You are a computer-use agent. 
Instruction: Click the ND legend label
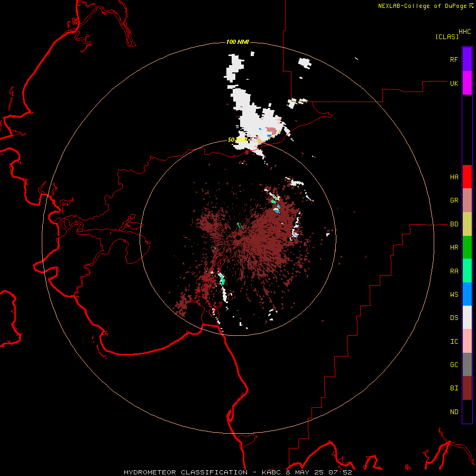coord(454,412)
